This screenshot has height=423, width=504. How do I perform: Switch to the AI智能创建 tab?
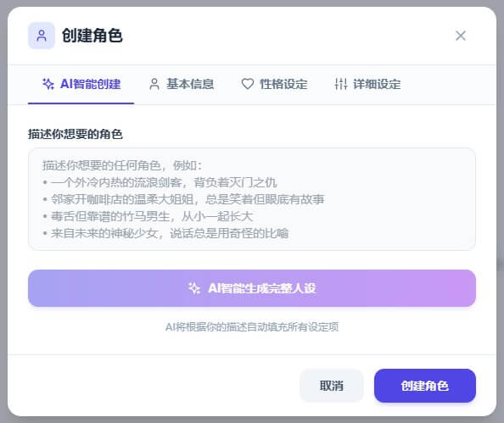81,85
